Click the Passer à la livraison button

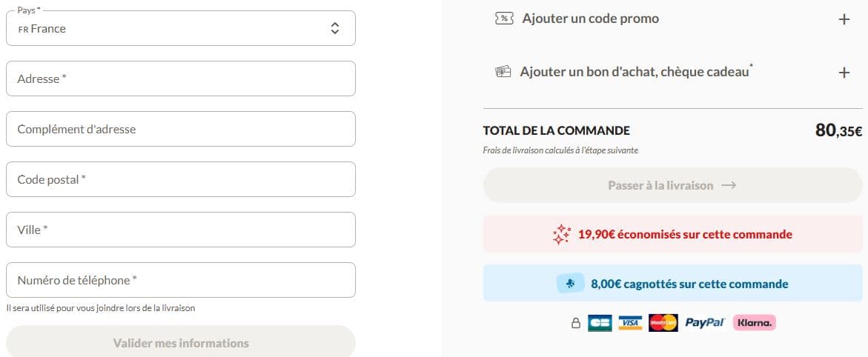(x=672, y=185)
